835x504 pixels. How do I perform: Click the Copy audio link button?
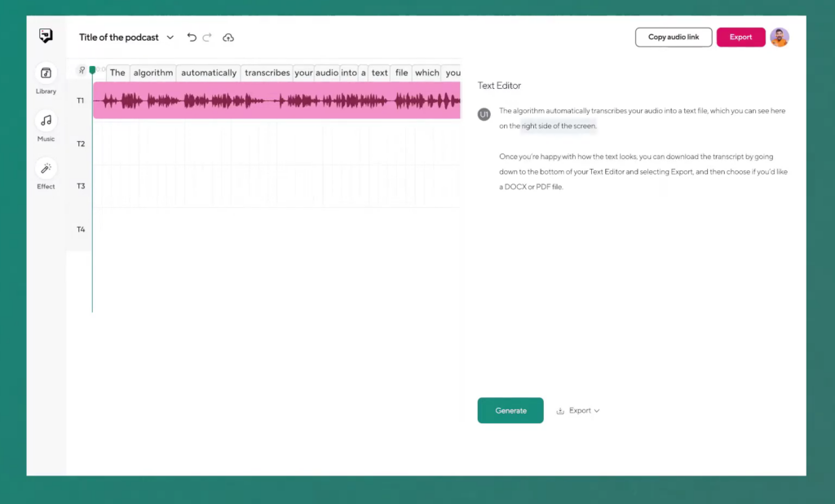pos(673,37)
